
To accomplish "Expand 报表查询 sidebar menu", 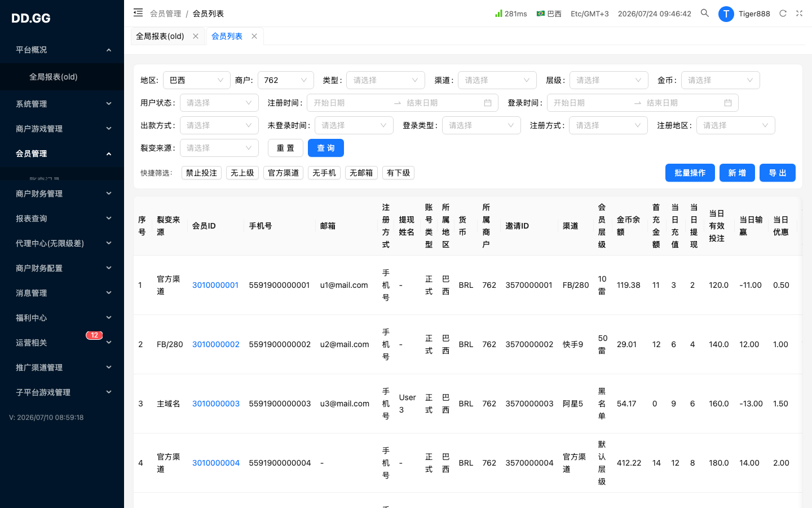I will pos(62,218).
